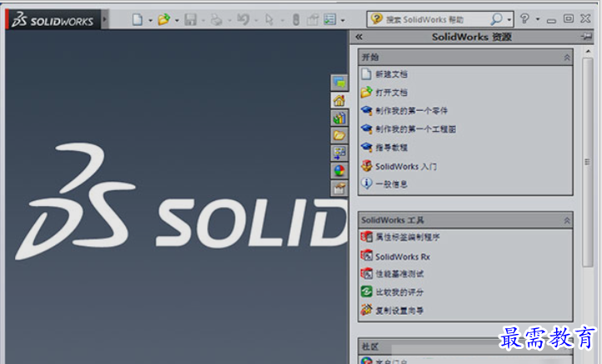Open the Appearances color ball tab
The image size is (602, 364).
tap(339, 170)
